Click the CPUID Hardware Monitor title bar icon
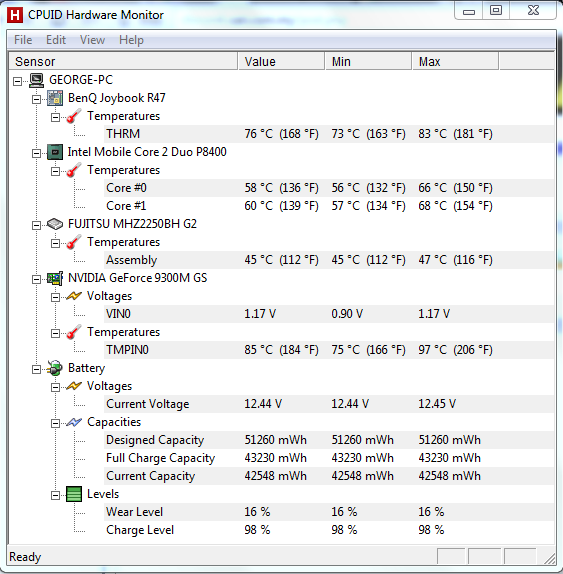The width and height of the screenshot is (563, 574). [15, 15]
